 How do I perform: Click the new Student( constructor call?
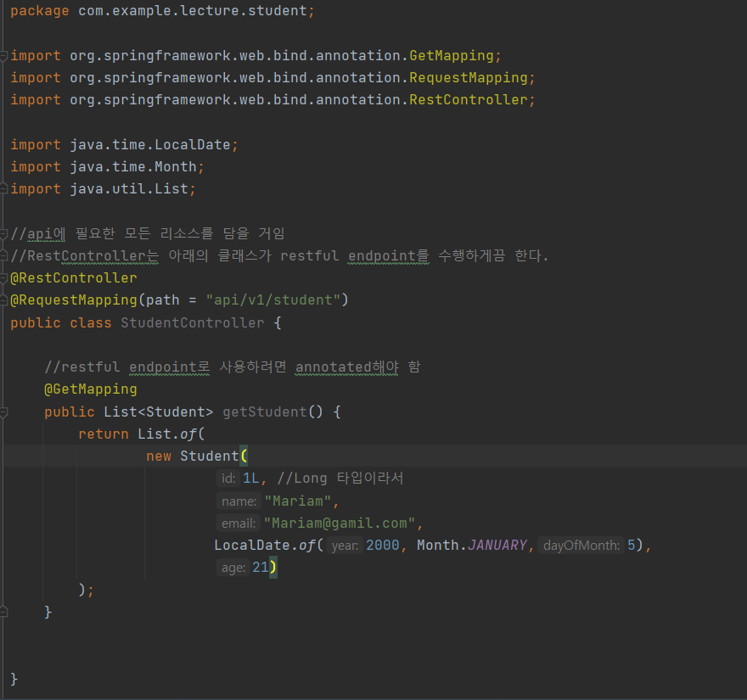(x=197, y=456)
